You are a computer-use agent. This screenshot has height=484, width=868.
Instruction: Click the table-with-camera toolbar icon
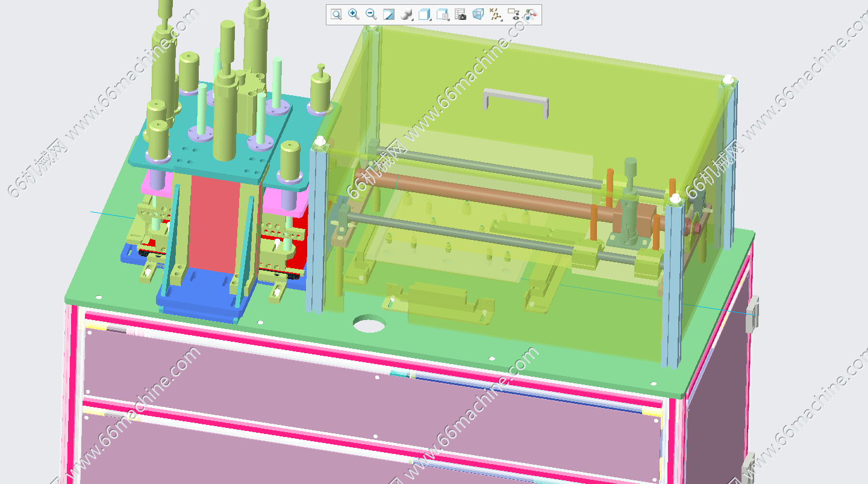pyautogui.click(x=460, y=14)
